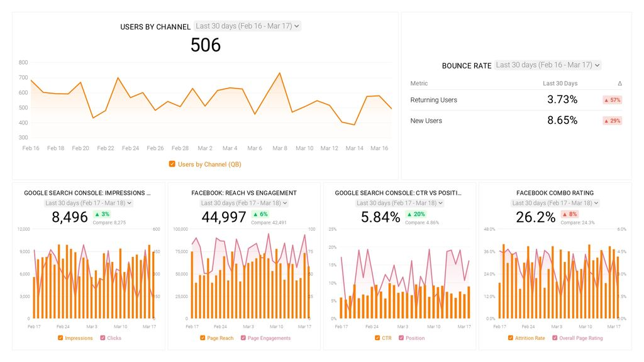Click the 8% change badge for Combo Rating
The image size is (644, 362).
click(x=570, y=214)
